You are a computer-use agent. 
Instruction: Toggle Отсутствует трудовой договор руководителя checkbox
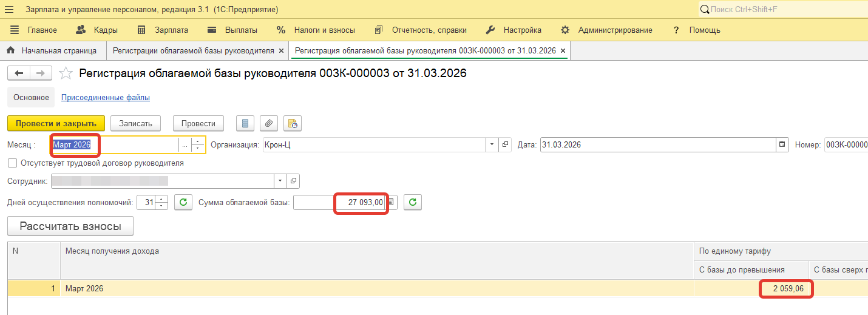(12, 163)
